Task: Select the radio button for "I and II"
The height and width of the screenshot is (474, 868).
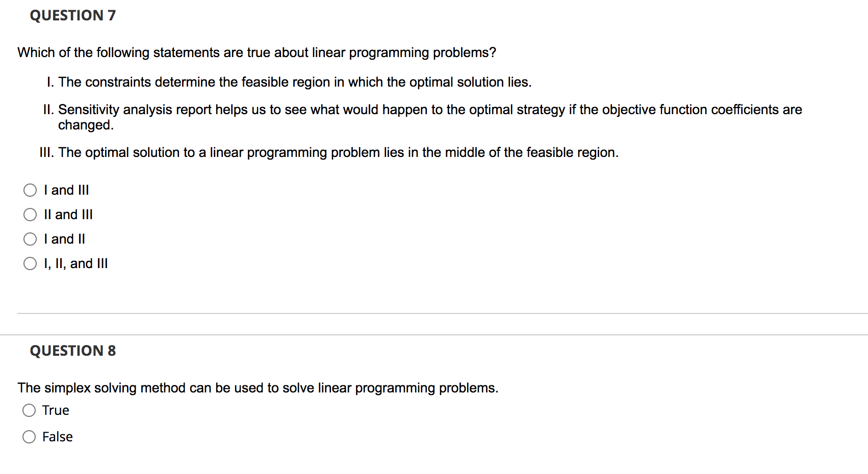Action: click(x=30, y=239)
